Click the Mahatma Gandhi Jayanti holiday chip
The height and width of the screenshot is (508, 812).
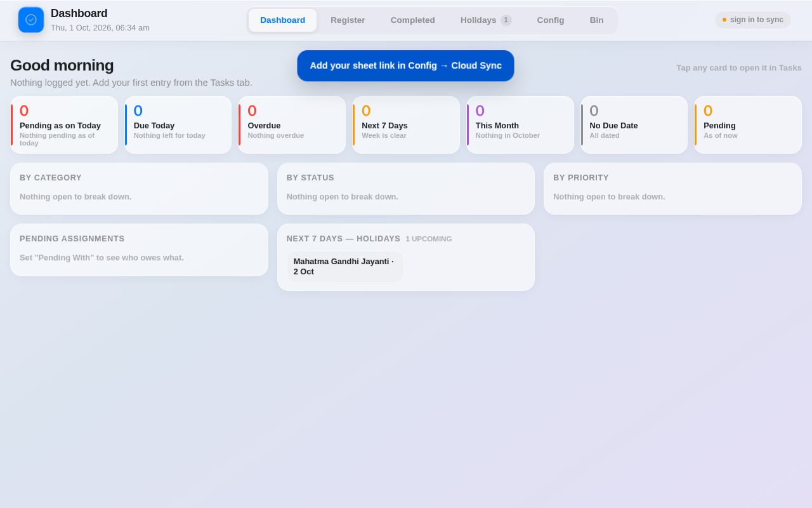(x=345, y=267)
